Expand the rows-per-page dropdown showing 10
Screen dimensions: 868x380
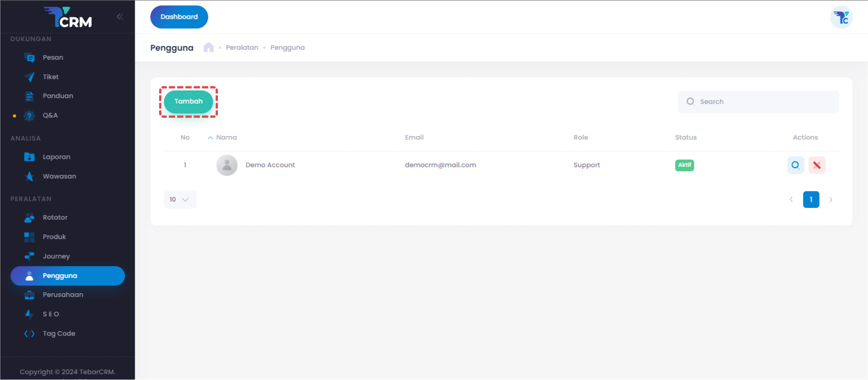point(179,200)
